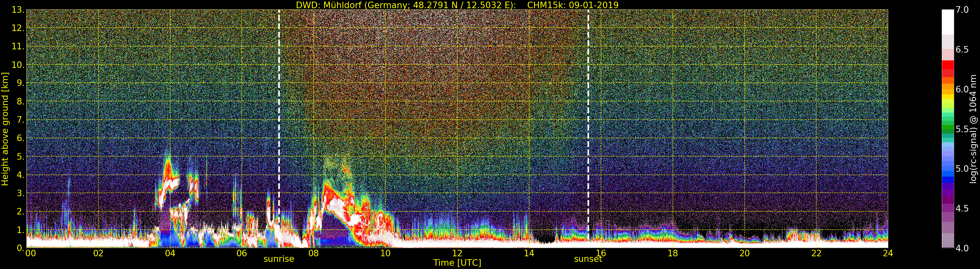
Task: Click the "sunset" label below the time axis
Action: (x=588, y=259)
